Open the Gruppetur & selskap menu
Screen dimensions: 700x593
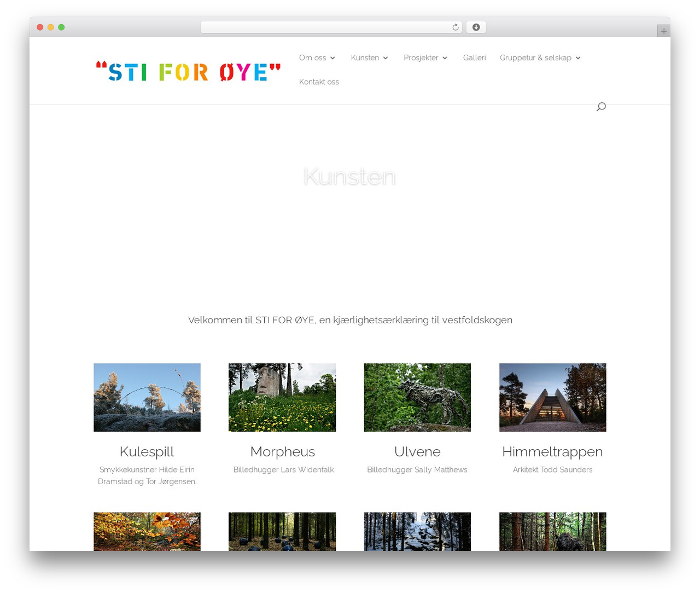pos(535,57)
